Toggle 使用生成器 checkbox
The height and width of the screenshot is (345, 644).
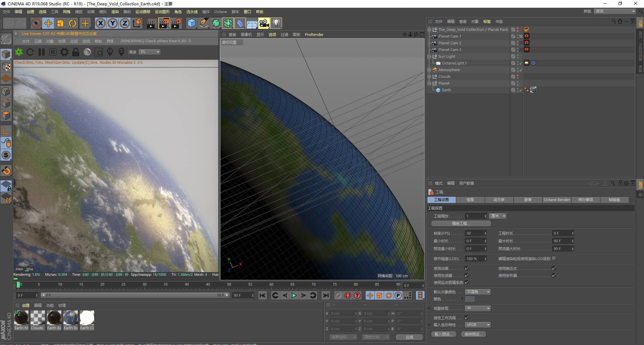click(x=467, y=275)
